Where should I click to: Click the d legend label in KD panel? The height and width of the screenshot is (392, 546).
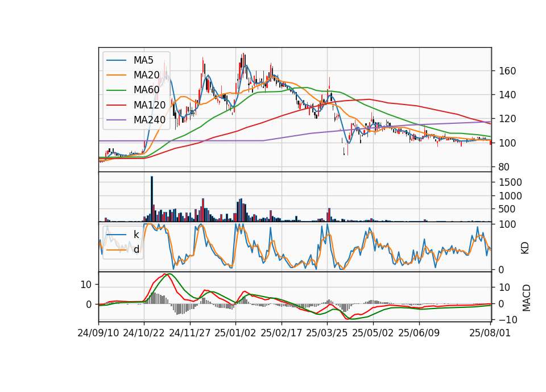(x=136, y=249)
